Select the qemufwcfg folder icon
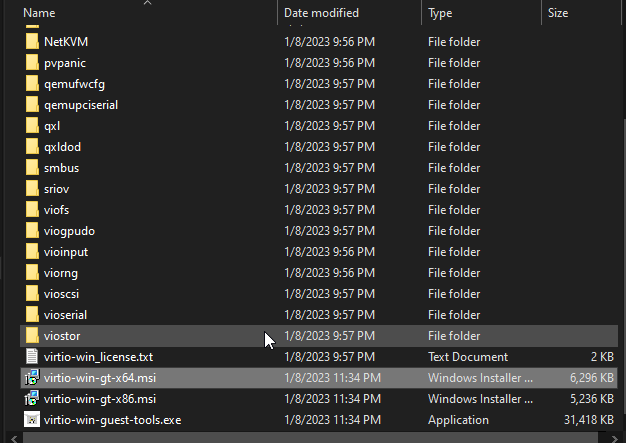 pos(32,84)
